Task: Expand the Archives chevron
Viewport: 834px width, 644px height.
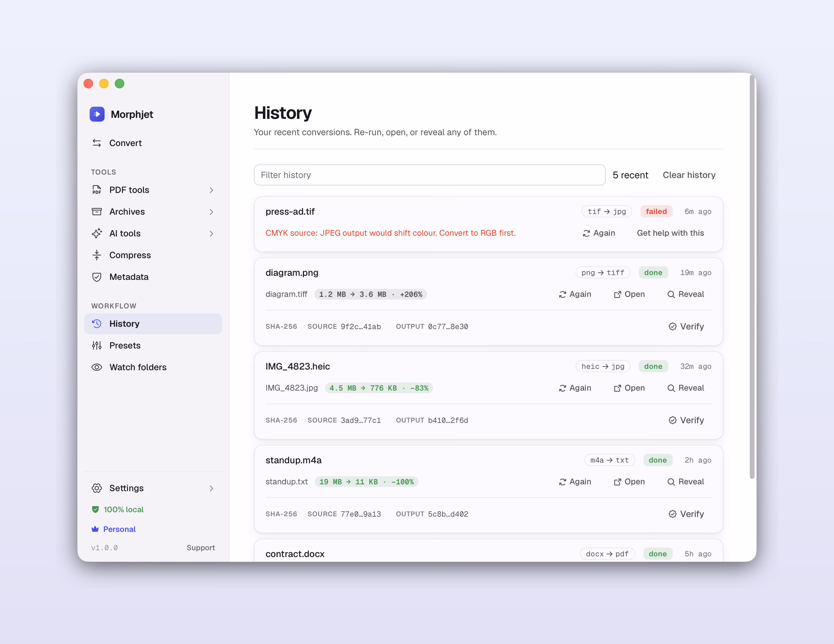Action: pos(211,212)
